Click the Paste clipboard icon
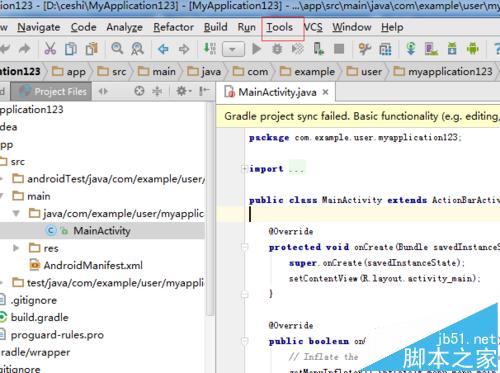The image size is (500, 373). (92, 49)
